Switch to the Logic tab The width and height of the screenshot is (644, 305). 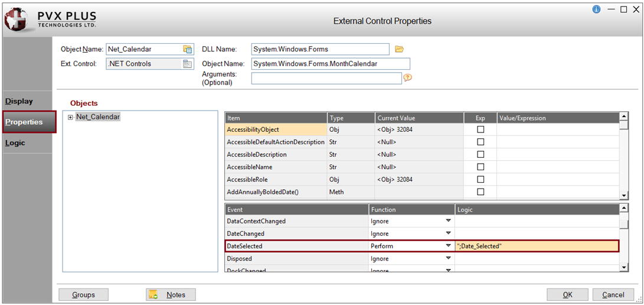[x=15, y=142]
